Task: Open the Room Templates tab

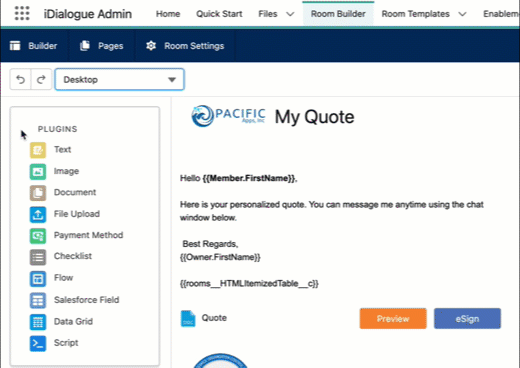Action: [415, 14]
